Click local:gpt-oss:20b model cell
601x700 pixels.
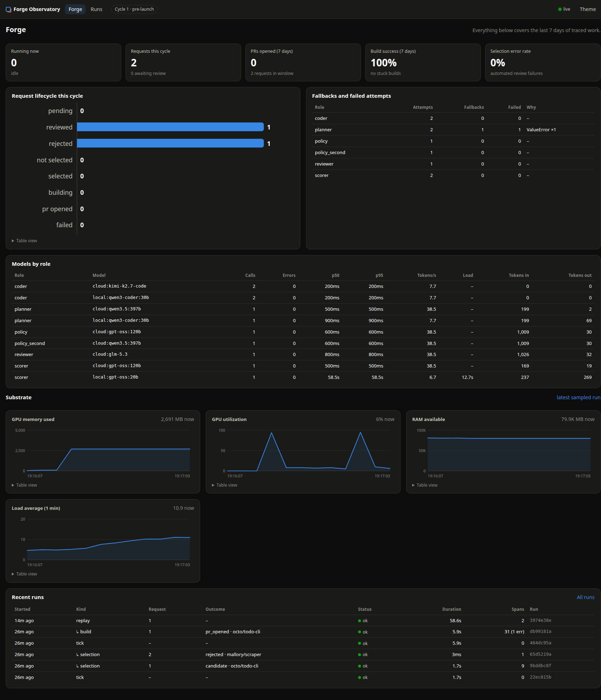pos(115,377)
